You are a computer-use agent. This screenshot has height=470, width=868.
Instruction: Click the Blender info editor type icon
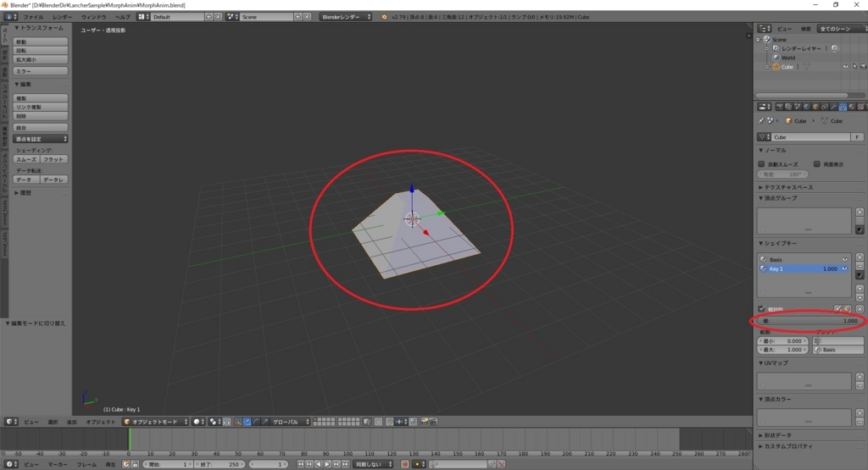point(10,17)
